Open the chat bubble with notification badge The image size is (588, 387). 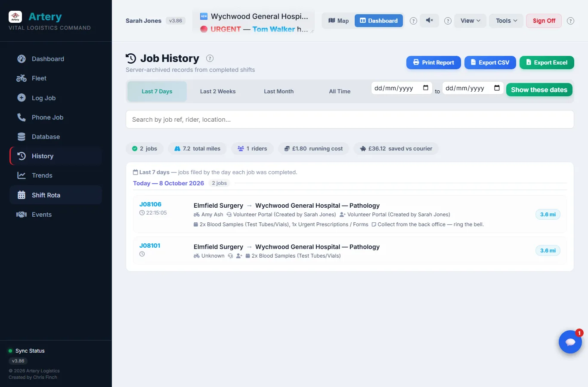(x=570, y=342)
